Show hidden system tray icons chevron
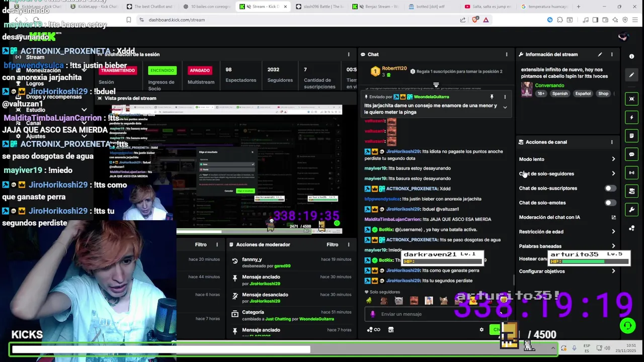This screenshot has width=644, height=362. (x=553, y=348)
